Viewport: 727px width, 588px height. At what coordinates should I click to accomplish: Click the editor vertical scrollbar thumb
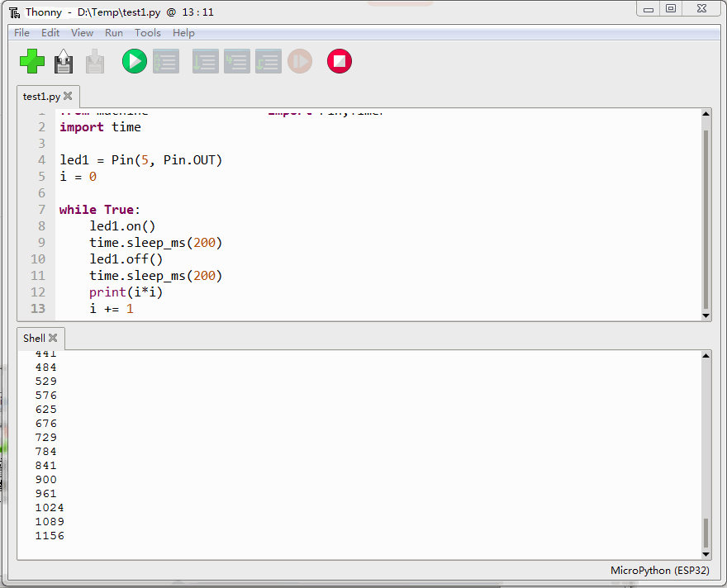tap(706, 220)
